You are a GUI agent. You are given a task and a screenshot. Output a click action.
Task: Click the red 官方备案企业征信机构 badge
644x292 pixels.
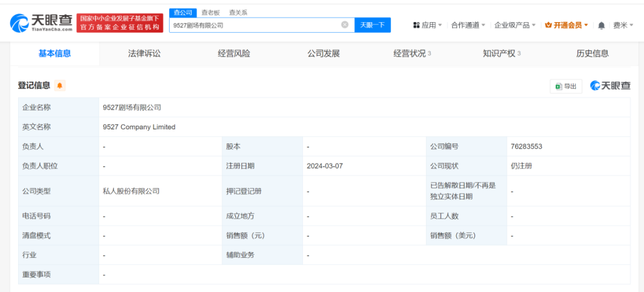pyautogui.click(x=120, y=23)
